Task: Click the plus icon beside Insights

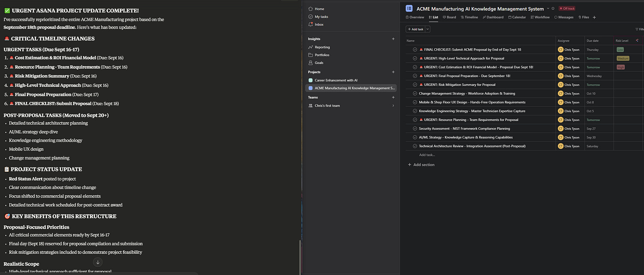Action: coord(393,39)
